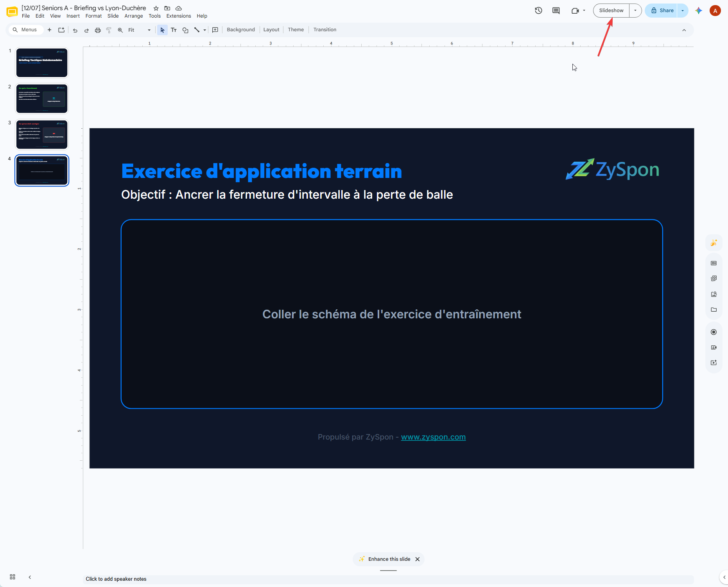Open the Extensions menu
Image resolution: width=728 pixels, height=587 pixels.
[x=179, y=16]
